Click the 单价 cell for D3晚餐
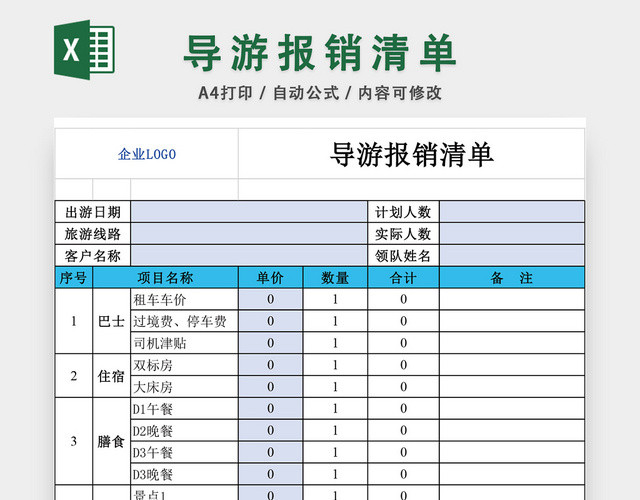Screen dimensions: 640x500 pyautogui.click(x=271, y=474)
